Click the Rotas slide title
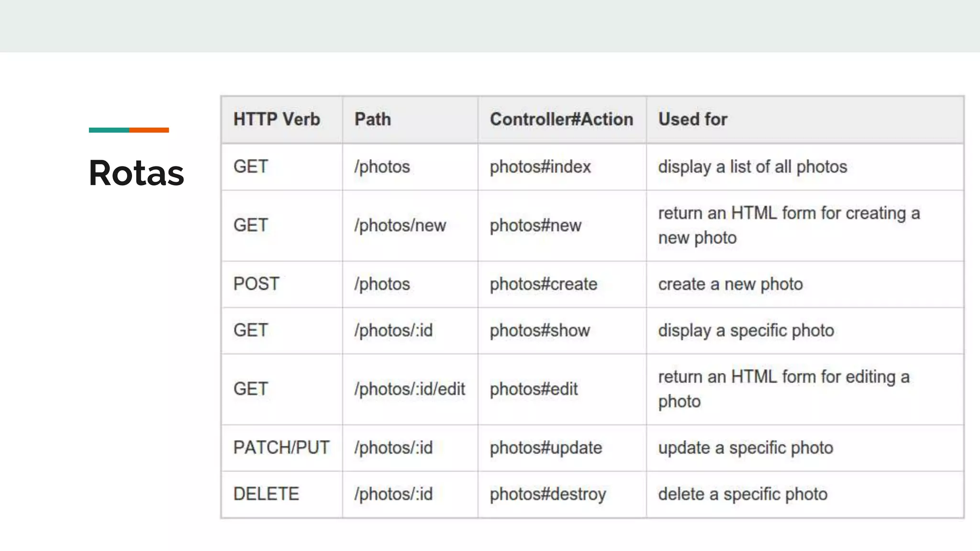This screenshot has height=551, width=980. (x=136, y=173)
